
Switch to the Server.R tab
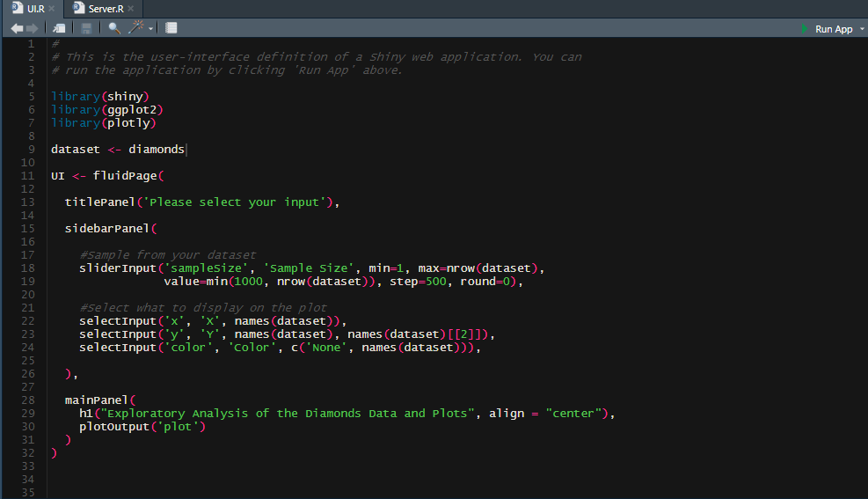coord(106,8)
